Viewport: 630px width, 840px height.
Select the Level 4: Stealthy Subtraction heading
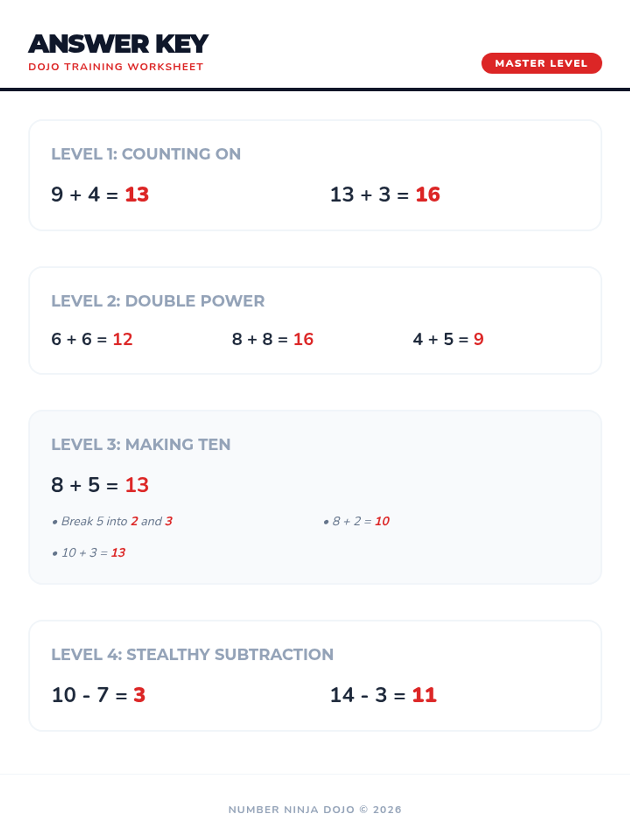pyautogui.click(x=192, y=654)
